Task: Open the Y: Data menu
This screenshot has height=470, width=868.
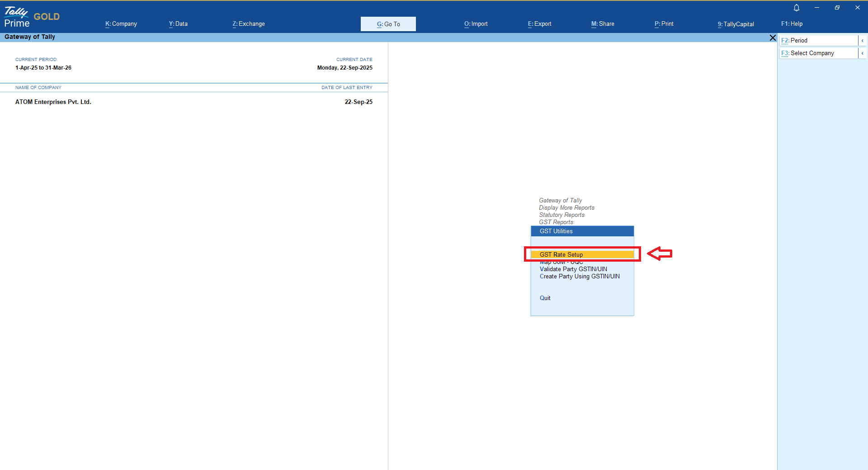Action: coord(178,24)
